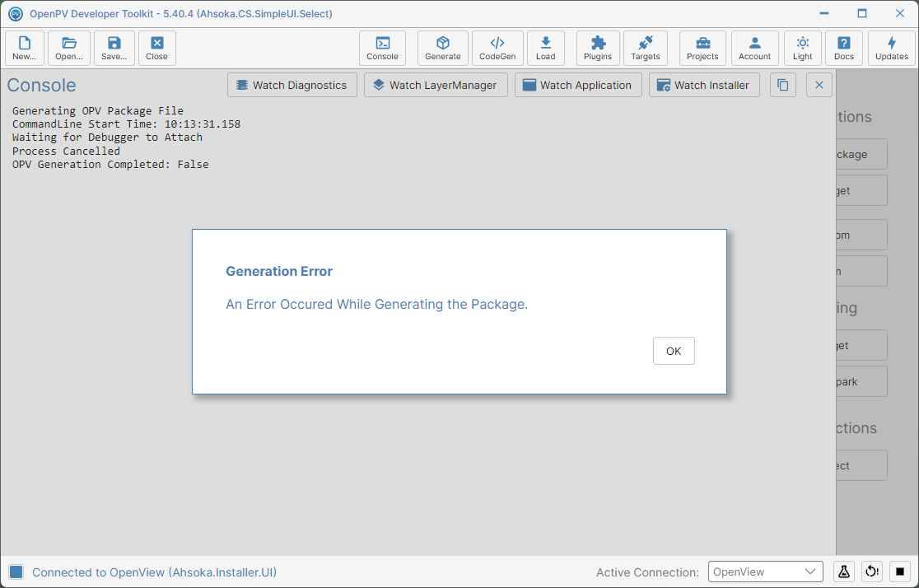The height and width of the screenshot is (588, 919).
Task: Open the CodeGen tool
Action: [497, 48]
